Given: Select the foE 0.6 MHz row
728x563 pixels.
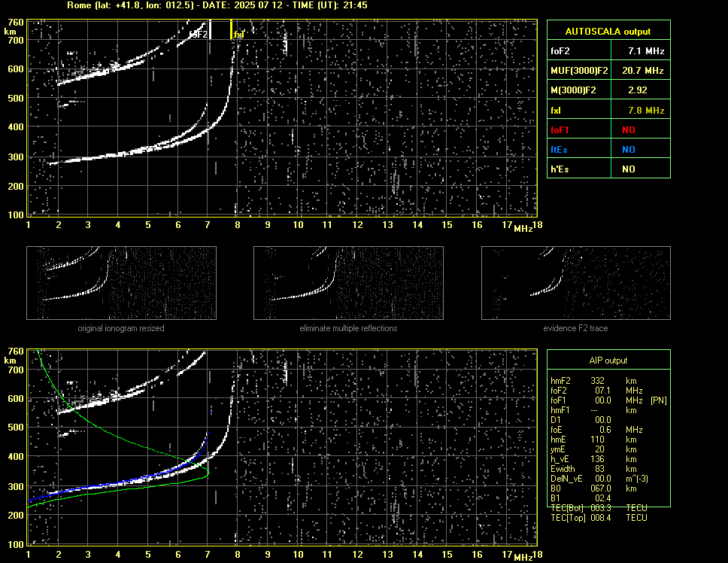Looking at the screenshot, I should [x=596, y=429].
